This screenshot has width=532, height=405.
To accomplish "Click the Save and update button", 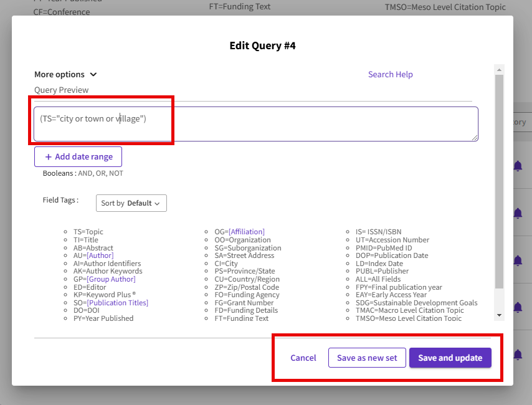I will pos(450,358).
